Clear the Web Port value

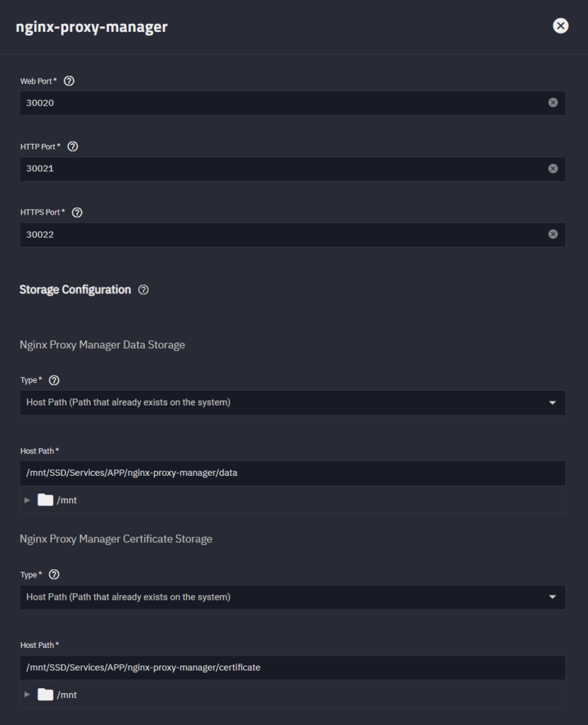(553, 103)
